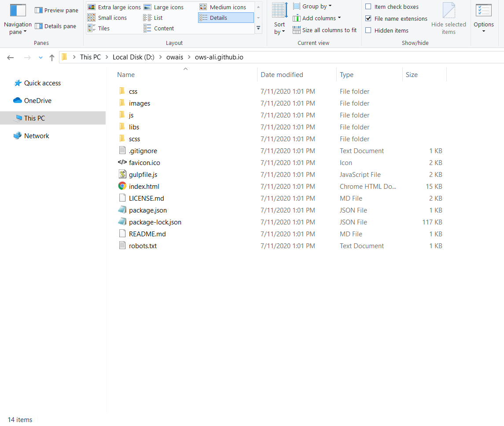Viewport: 504px width, 426px height.
Task: Select the scss folder icon
Action: [122, 139]
